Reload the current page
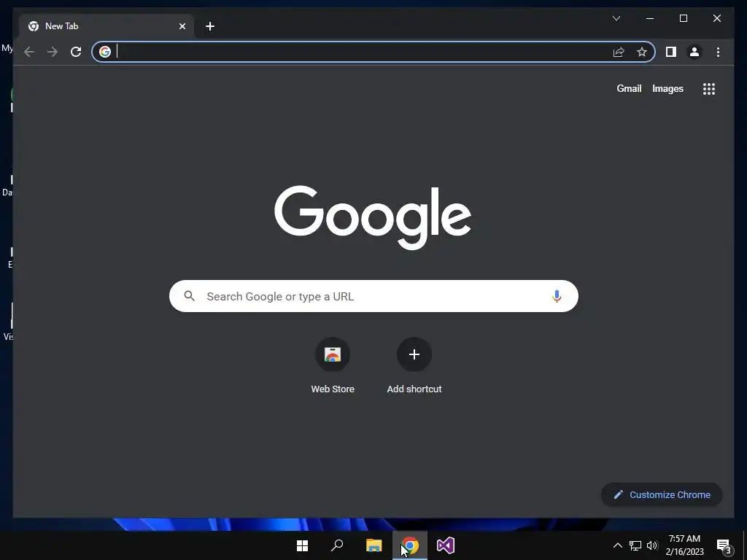This screenshot has width=747, height=560. click(76, 52)
